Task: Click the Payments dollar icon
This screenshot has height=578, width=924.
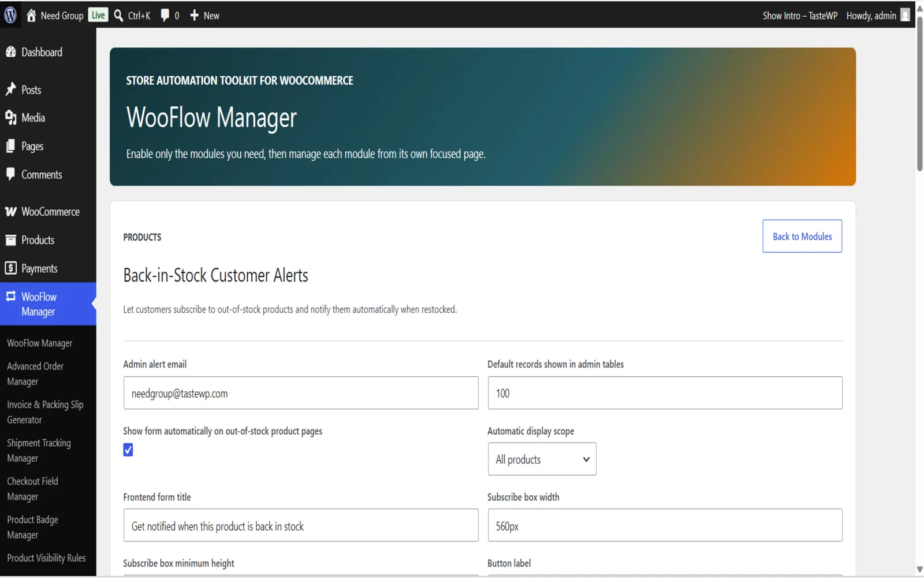Action: pos(11,268)
